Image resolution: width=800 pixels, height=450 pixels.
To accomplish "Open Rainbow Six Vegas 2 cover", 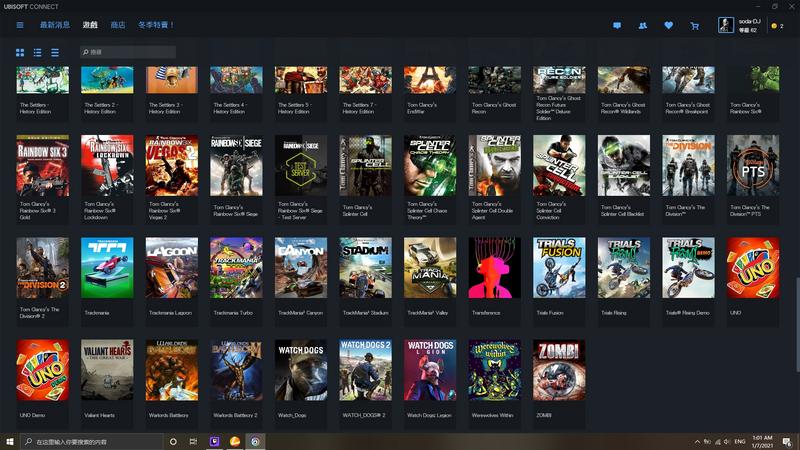I will 171,165.
